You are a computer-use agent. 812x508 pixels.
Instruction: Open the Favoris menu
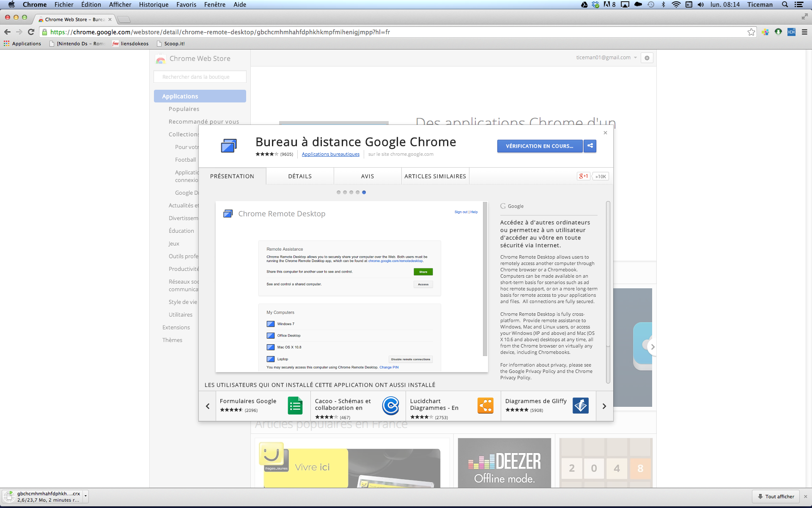(187, 5)
